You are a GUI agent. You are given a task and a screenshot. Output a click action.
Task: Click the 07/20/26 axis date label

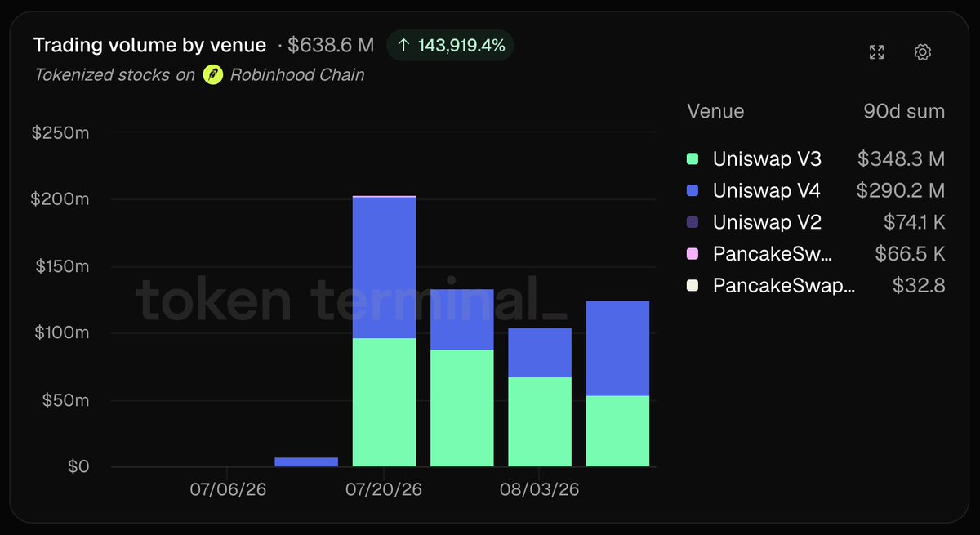384,490
